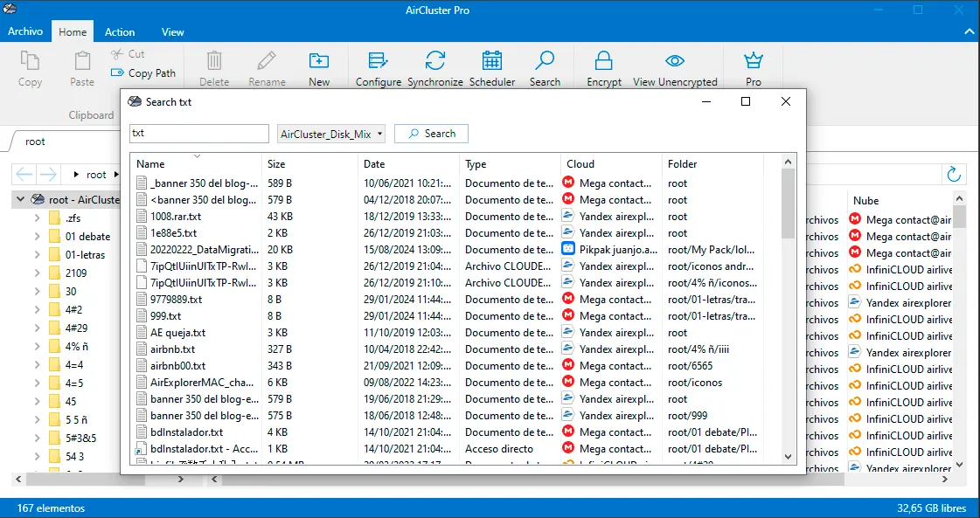Click the search text field containing txt
The width and height of the screenshot is (980, 518).
pos(198,133)
